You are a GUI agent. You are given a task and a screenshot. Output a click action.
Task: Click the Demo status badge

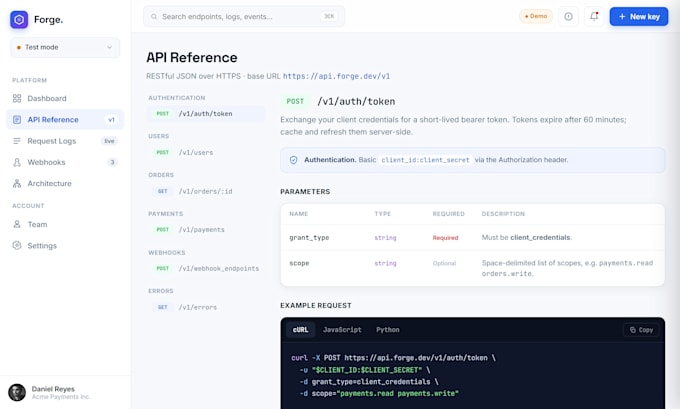point(536,16)
